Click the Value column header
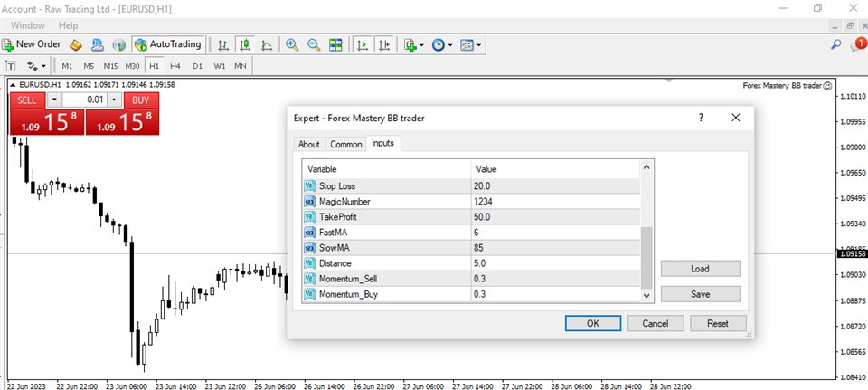 (555, 169)
